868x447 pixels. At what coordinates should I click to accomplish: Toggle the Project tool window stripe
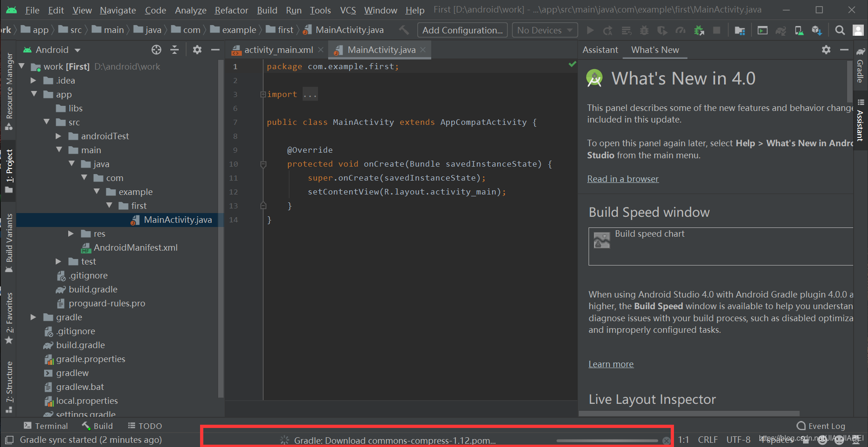9,171
